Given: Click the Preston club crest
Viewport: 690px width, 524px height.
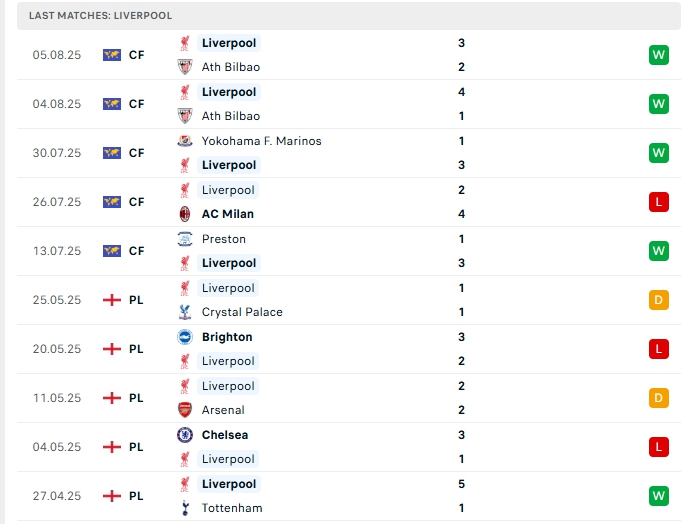Looking at the screenshot, I should 185,239.
